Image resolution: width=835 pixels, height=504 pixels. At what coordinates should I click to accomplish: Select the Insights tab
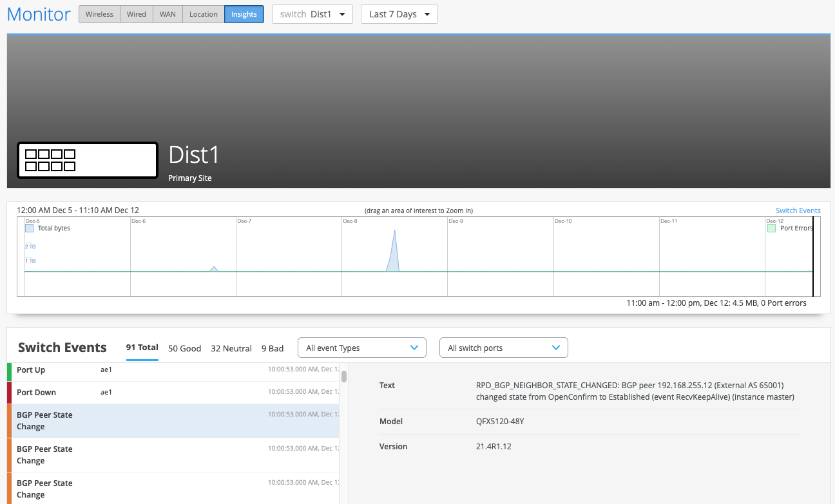(244, 14)
